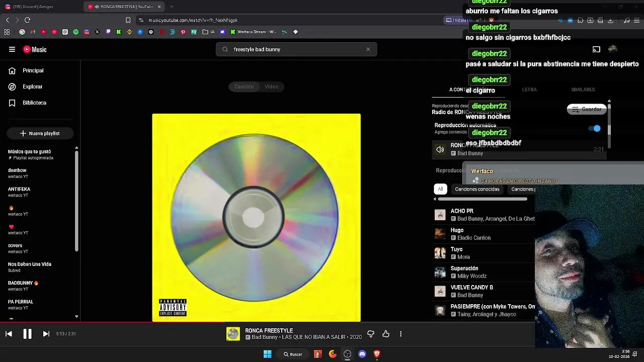Click the bookmark icon beside the URL

coord(128,20)
